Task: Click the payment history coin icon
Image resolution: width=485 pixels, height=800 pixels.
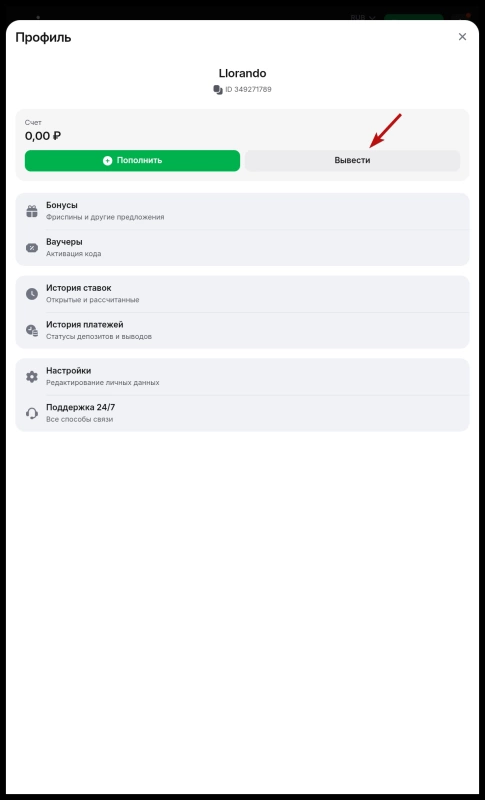Action: pyautogui.click(x=32, y=331)
